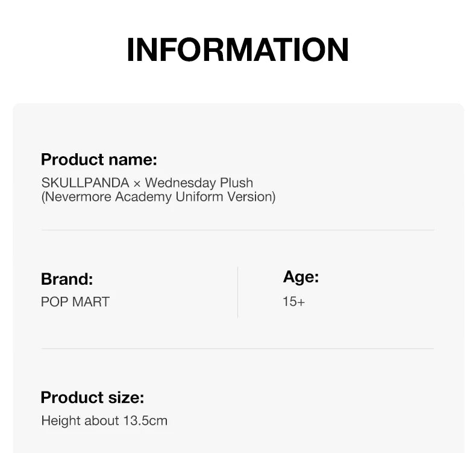
Task: Click the word Version in product name
Action: click(251, 197)
